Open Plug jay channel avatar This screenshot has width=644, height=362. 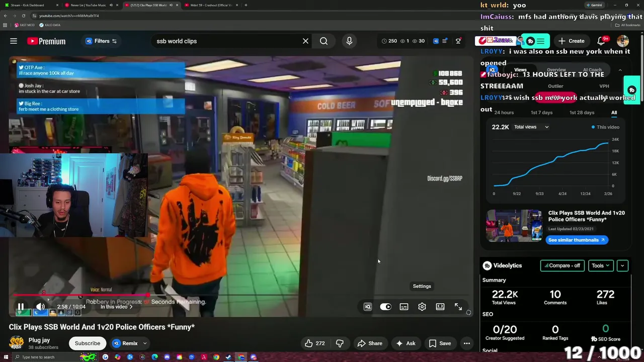[17, 343]
